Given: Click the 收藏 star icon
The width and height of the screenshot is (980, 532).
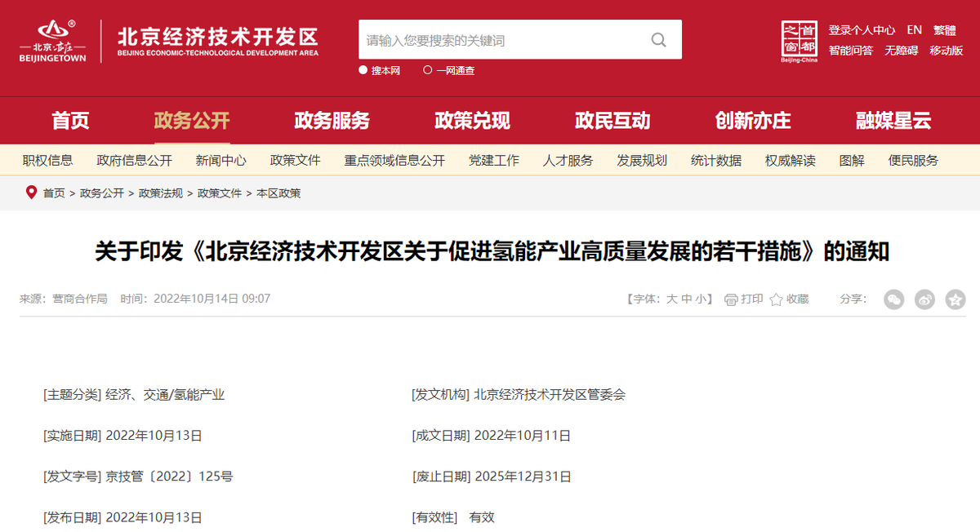Looking at the screenshot, I should click(776, 299).
